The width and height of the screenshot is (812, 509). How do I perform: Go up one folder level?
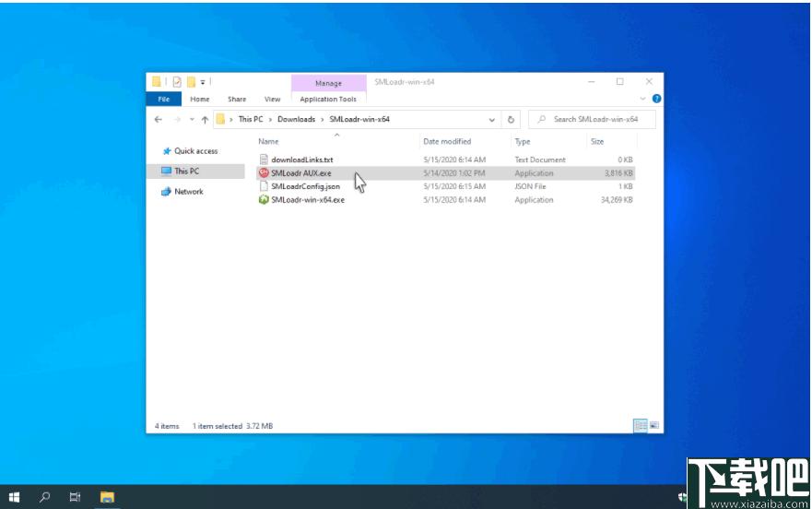[205, 120]
